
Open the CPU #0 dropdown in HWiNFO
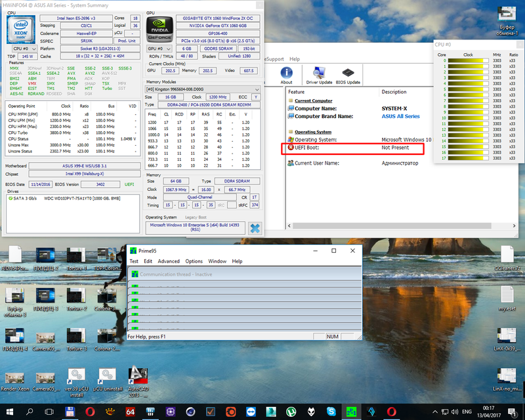(24, 49)
